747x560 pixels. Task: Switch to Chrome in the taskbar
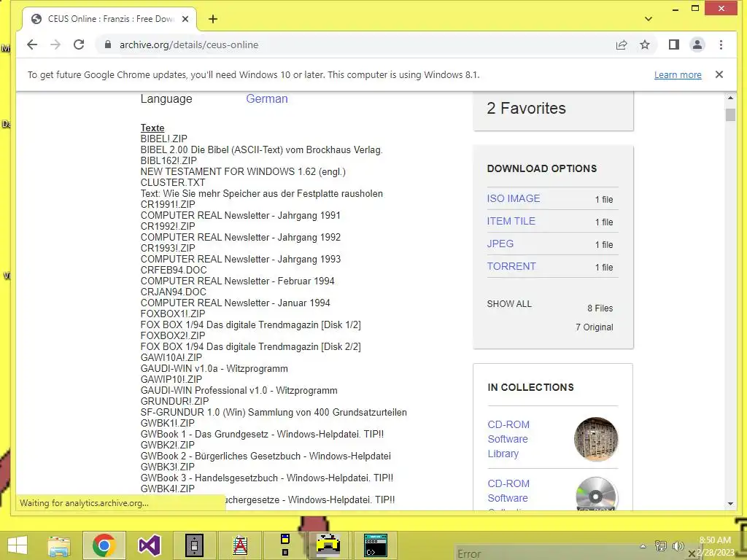[104, 545]
